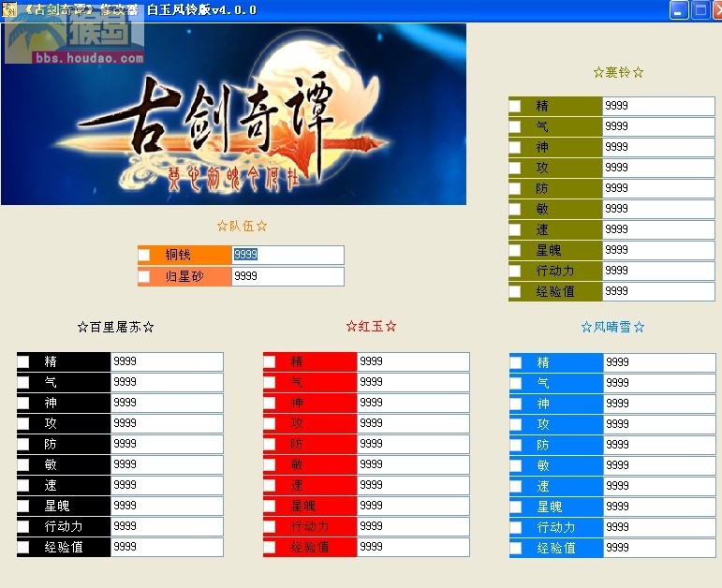Tick 风晴雪's 精 checkbox

(516, 363)
